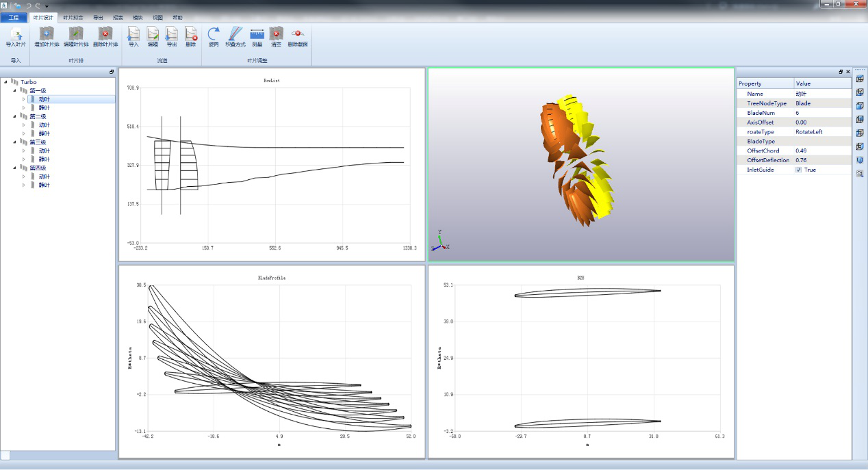Collapse the 第二级 stage node
Viewport: 868px width, 470px height.
[15, 116]
